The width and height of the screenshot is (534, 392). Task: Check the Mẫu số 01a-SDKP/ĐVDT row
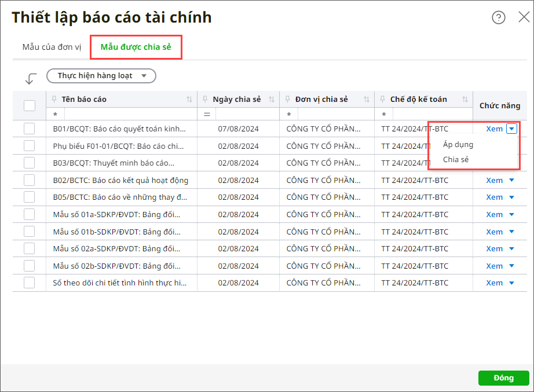(x=30, y=214)
